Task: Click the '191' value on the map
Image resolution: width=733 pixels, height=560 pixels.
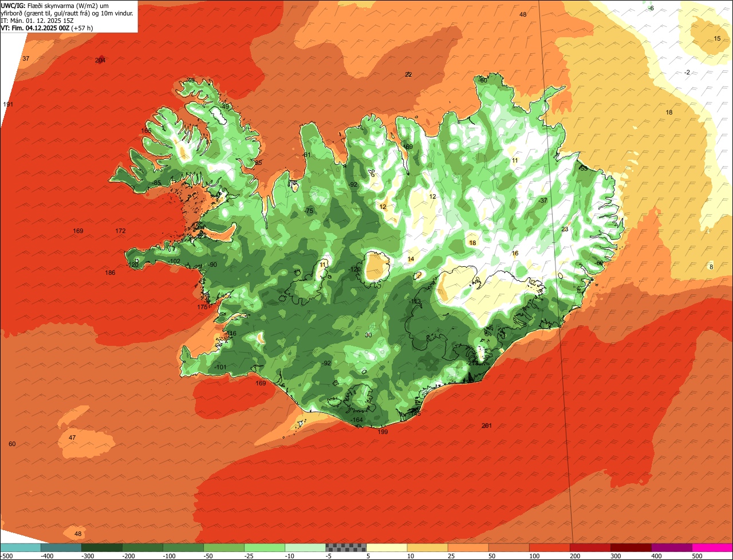Action: (x=8, y=104)
